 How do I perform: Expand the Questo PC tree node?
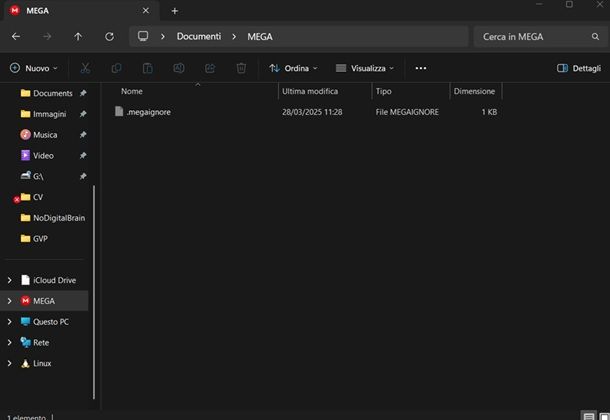(x=9, y=322)
